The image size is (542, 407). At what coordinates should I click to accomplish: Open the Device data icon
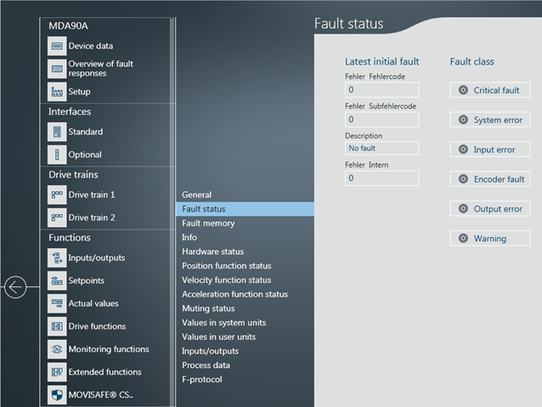click(x=57, y=46)
